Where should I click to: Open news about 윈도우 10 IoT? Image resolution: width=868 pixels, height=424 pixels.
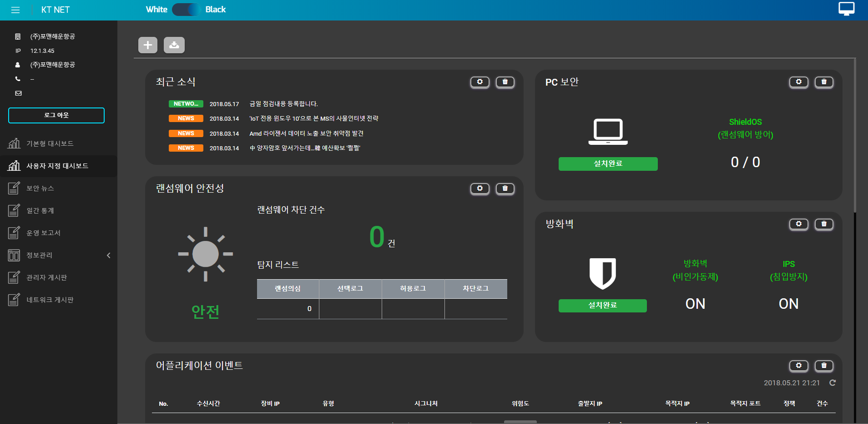coord(314,118)
